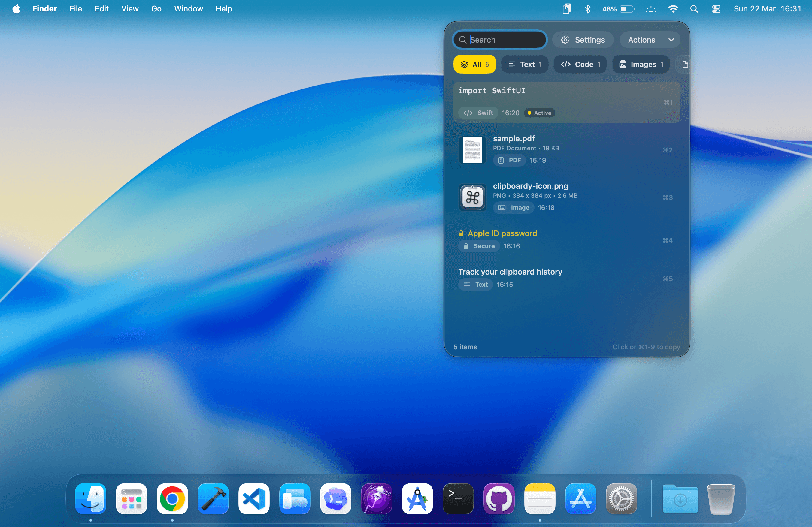Switch to the All tab showing 5 items
This screenshot has width=812, height=527.
[474, 64]
